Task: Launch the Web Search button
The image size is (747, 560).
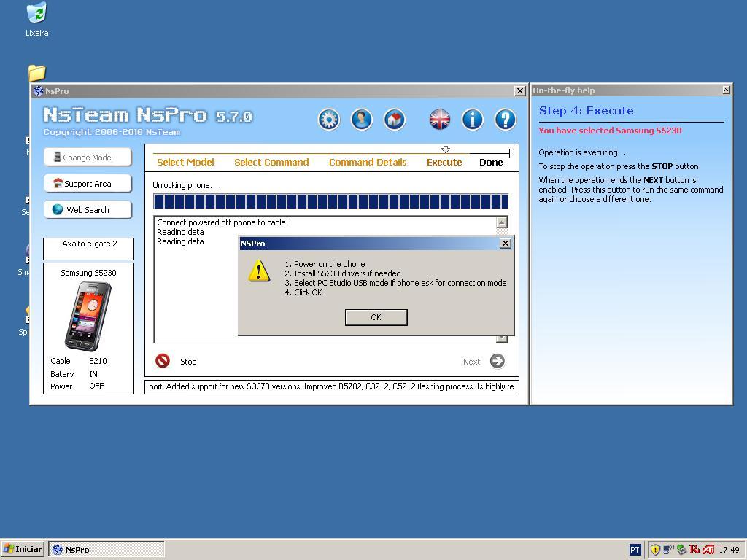Action: [x=88, y=209]
